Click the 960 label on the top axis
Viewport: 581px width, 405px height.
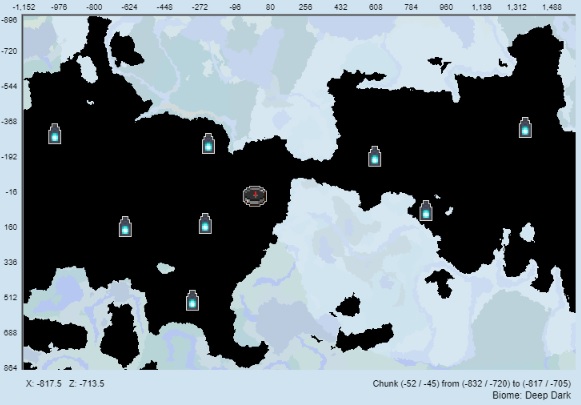coord(446,7)
